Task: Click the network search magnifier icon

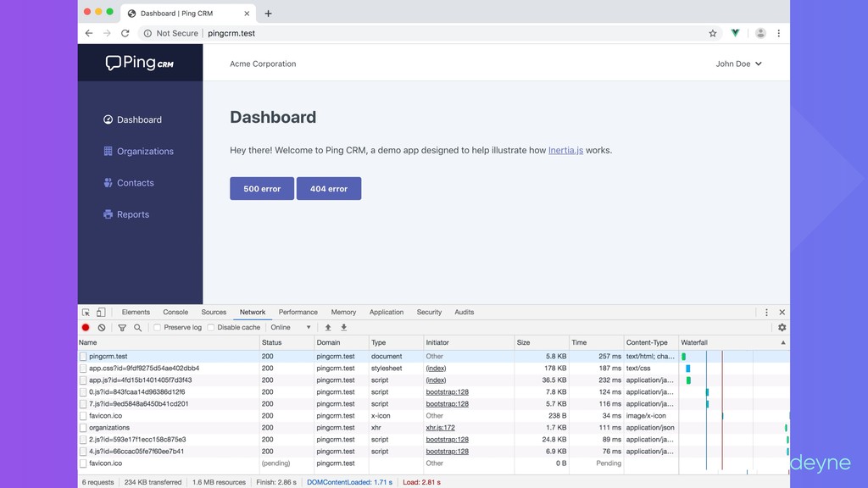Action: pyautogui.click(x=138, y=328)
